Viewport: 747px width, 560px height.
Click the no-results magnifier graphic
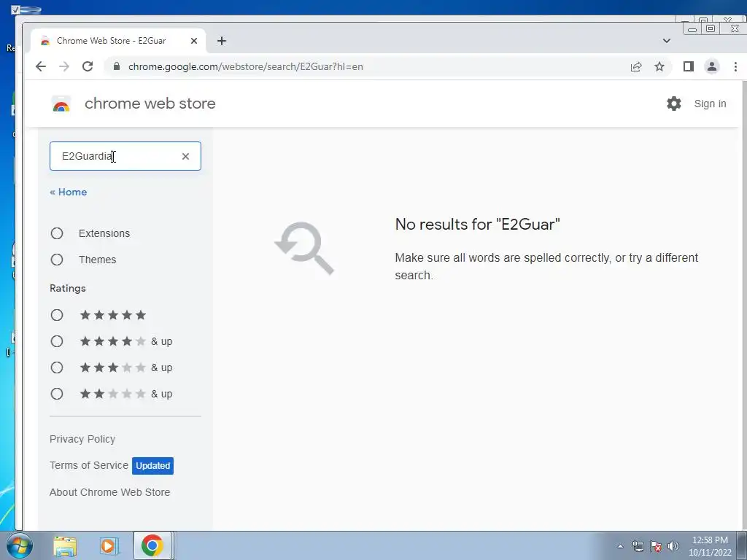[x=304, y=248]
